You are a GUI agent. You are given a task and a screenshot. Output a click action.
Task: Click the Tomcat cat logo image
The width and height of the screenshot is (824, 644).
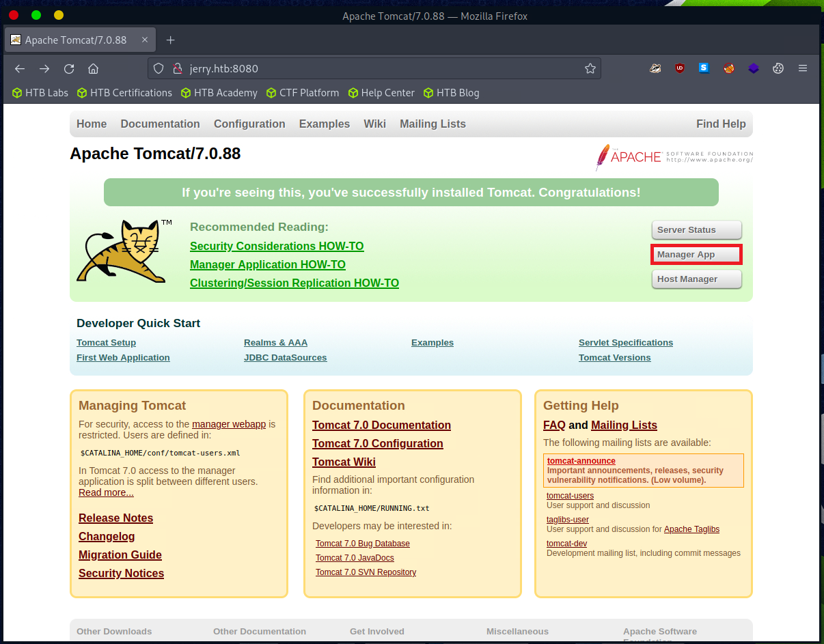click(124, 251)
